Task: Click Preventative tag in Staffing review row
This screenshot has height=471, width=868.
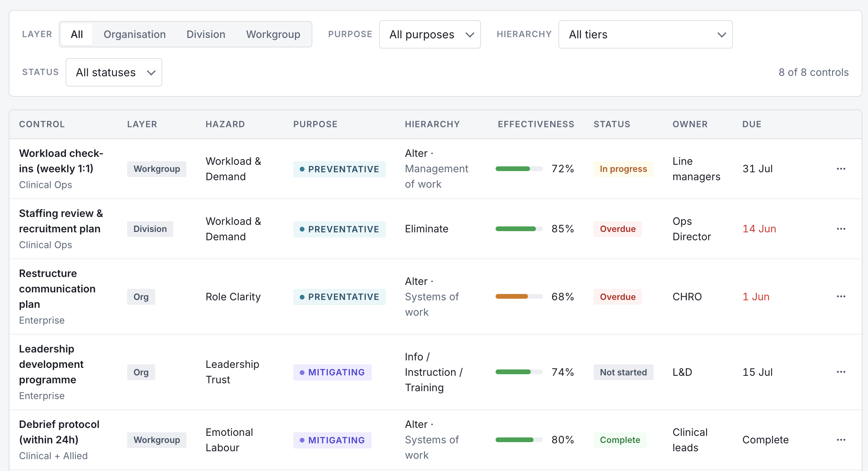Action: click(x=340, y=229)
